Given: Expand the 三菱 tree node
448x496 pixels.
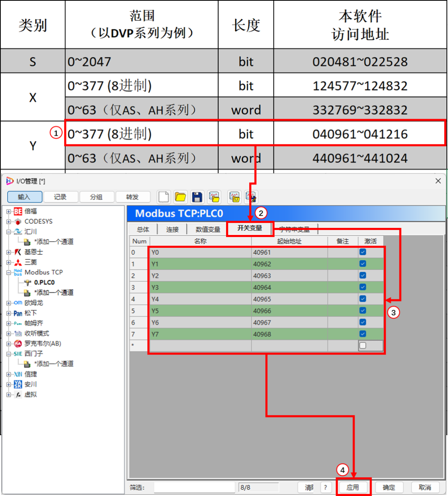Looking at the screenshot, I should point(9,262).
